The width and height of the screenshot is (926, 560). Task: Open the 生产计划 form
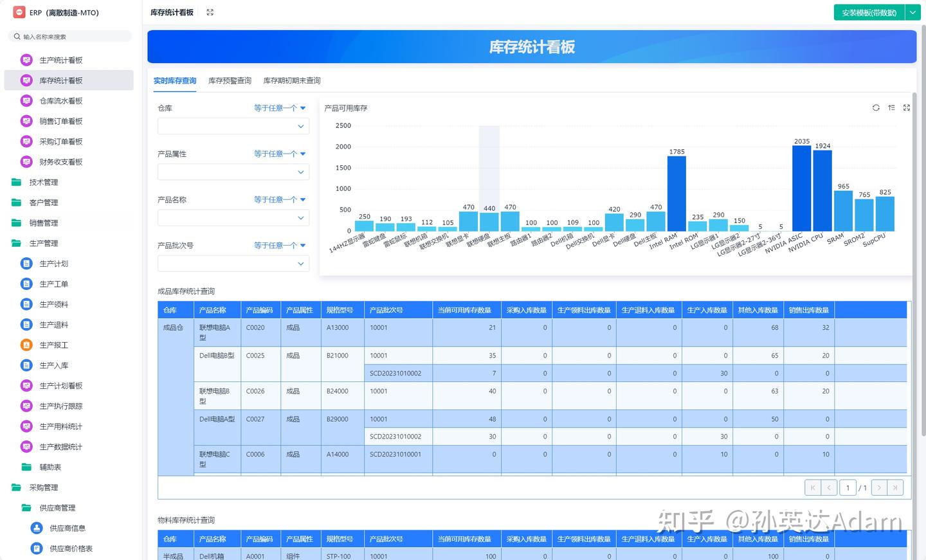point(53,264)
